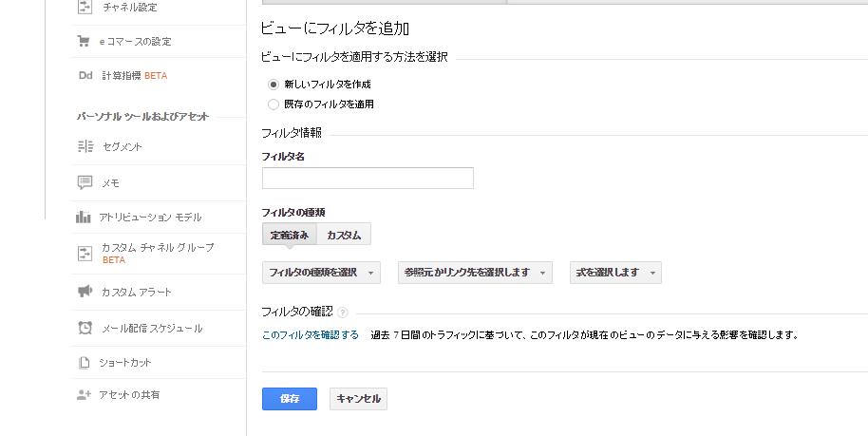Open the セグメント segments icon

(x=85, y=146)
